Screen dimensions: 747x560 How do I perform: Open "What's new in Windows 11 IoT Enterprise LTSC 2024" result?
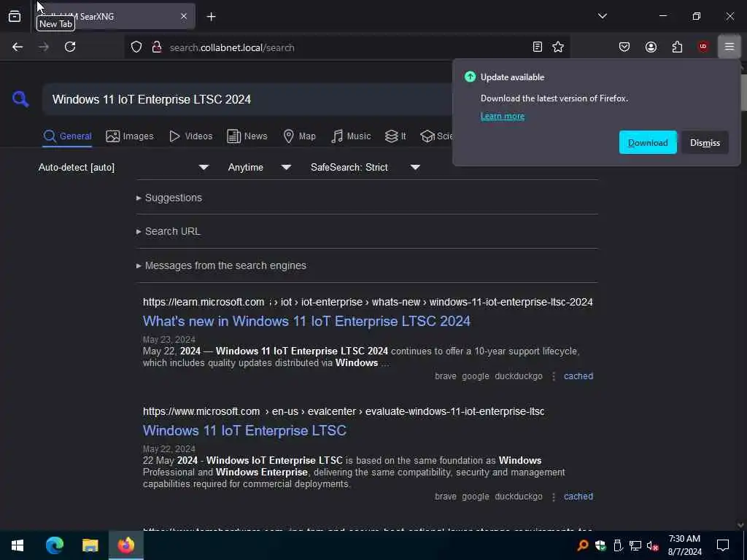click(x=306, y=321)
